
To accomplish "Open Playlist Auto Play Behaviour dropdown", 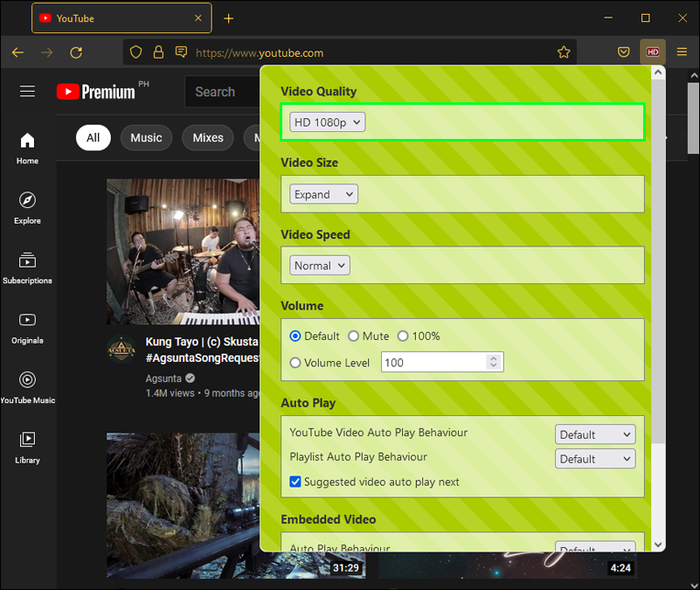I will tap(595, 459).
